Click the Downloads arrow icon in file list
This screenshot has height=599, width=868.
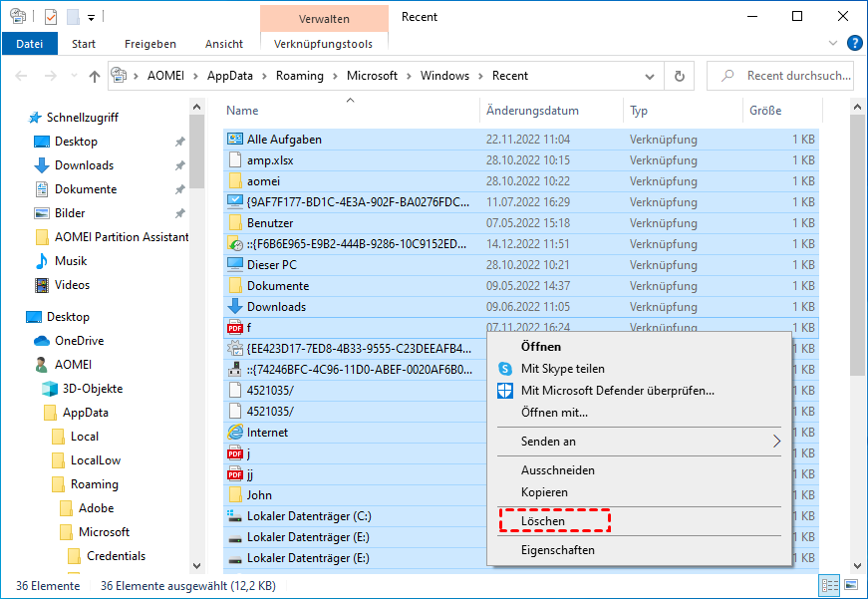coord(235,306)
